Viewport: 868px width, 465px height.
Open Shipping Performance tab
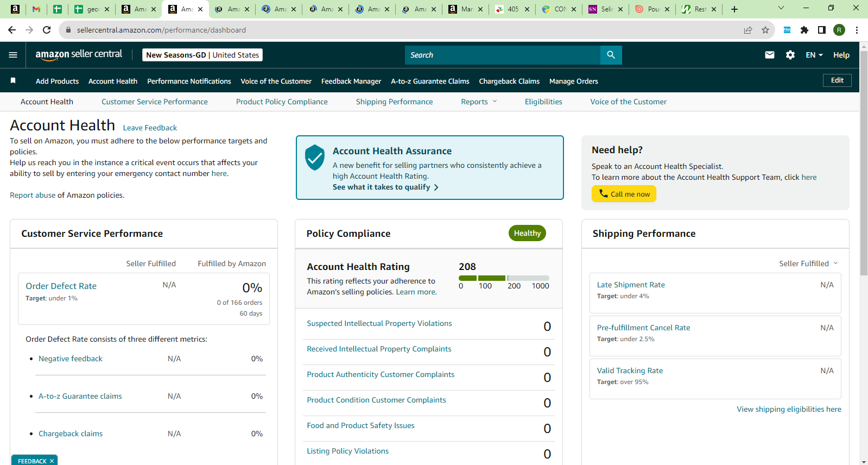(395, 102)
